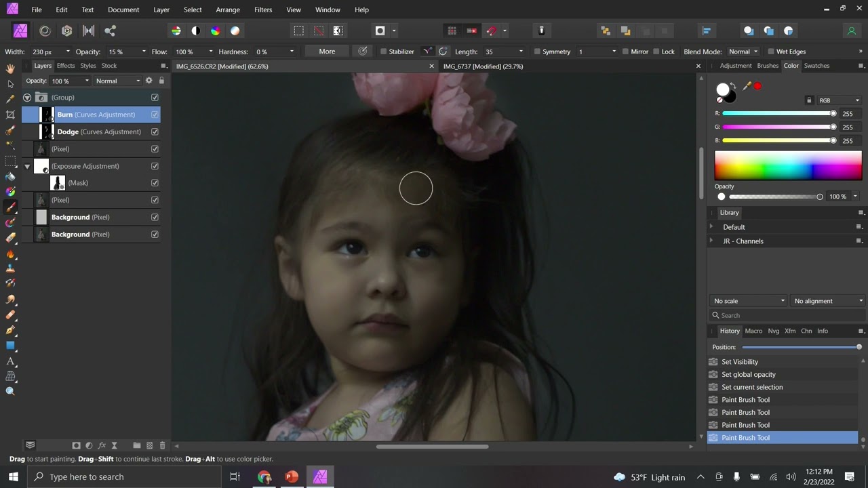Adjust the red channel R slider
Image resolution: width=868 pixels, height=488 pixels.
click(779, 113)
